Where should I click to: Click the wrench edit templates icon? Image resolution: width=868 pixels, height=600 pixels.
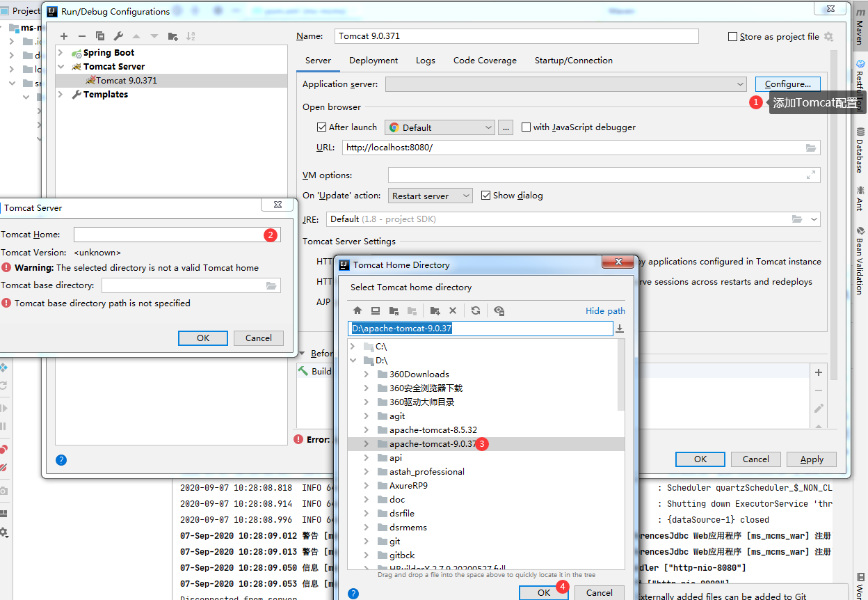pyautogui.click(x=118, y=36)
